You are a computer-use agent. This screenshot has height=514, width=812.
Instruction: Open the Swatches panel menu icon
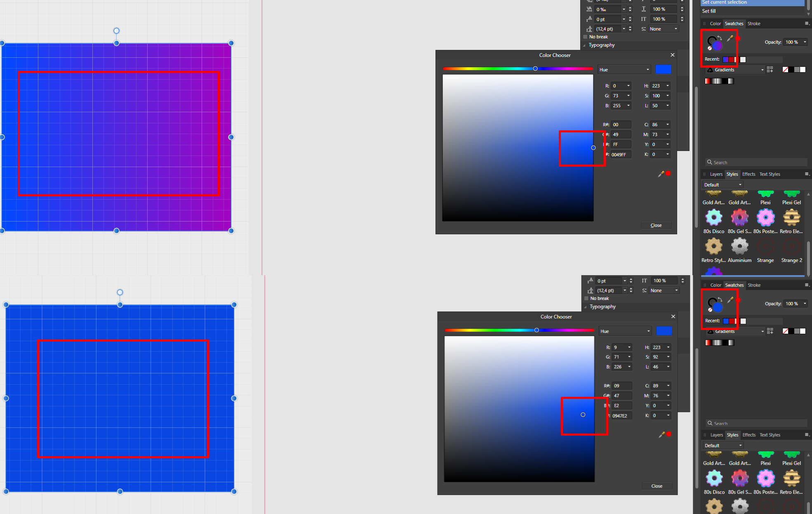[806, 24]
